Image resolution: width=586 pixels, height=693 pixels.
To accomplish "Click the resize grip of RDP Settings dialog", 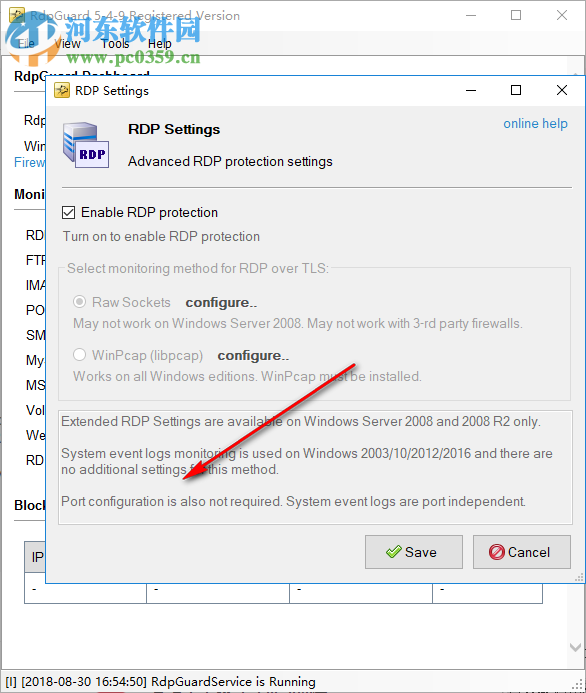I will tap(579, 578).
